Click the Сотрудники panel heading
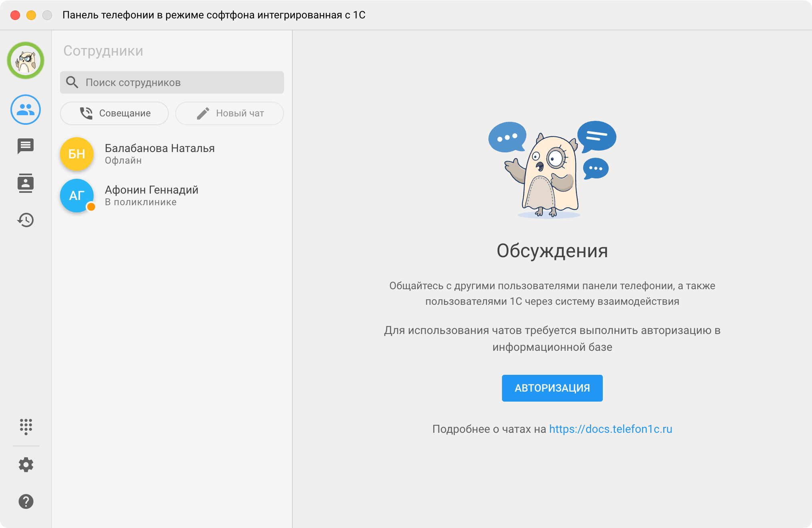 pyautogui.click(x=103, y=51)
